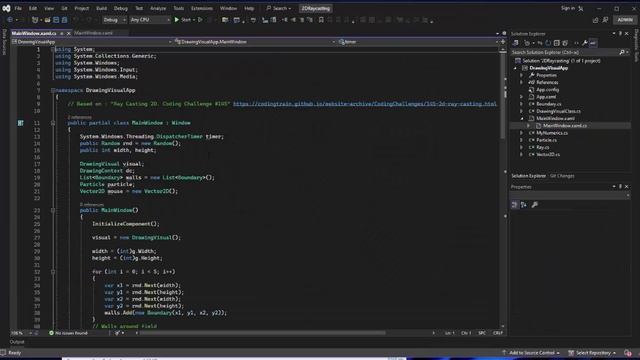Click the ADMIN badge button

pyautogui.click(x=625, y=20)
